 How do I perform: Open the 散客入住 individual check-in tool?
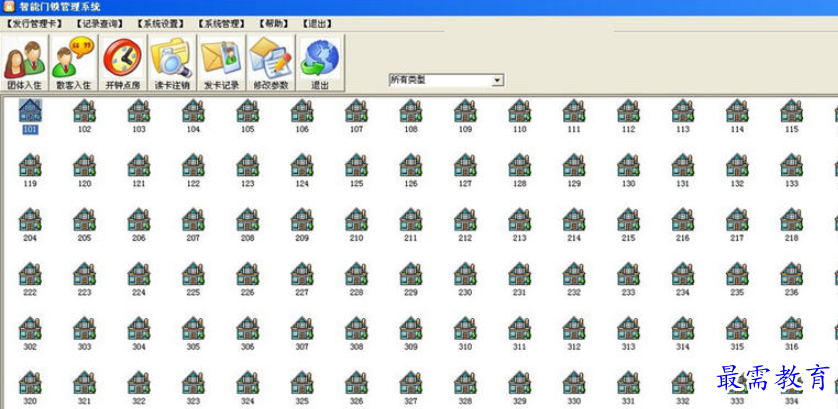pyautogui.click(x=74, y=64)
